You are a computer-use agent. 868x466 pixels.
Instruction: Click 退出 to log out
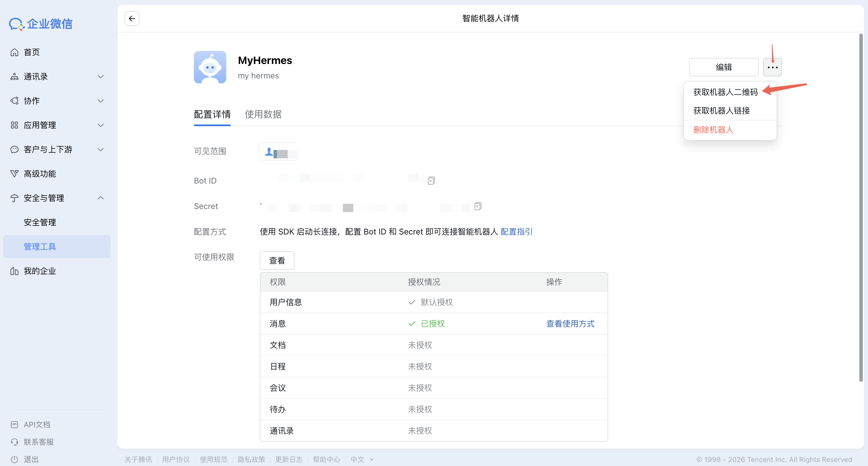31,459
